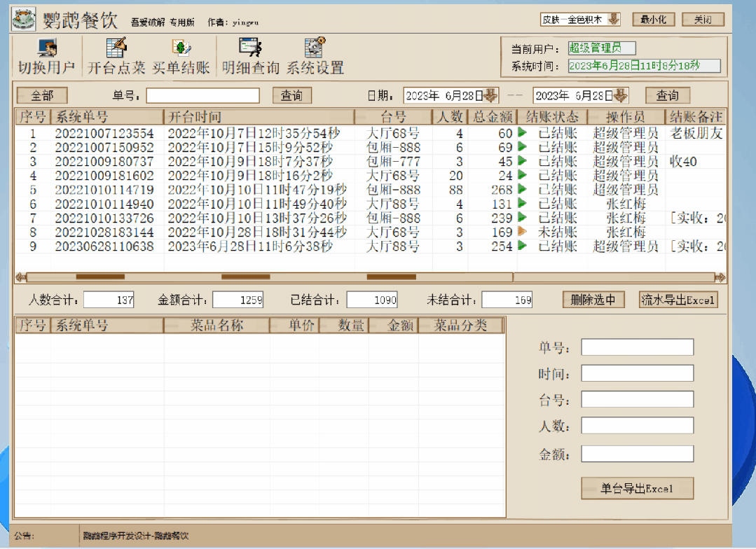Click the 结账状态 column header
Viewport: 756px width, 549px height.
point(552,117)
